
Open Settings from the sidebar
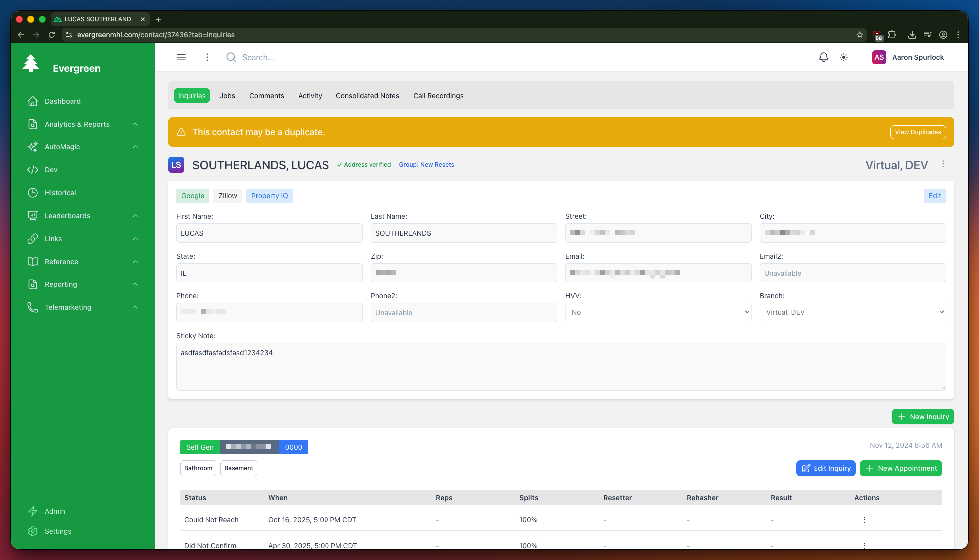pyautogui.click(x=57, y=531)
